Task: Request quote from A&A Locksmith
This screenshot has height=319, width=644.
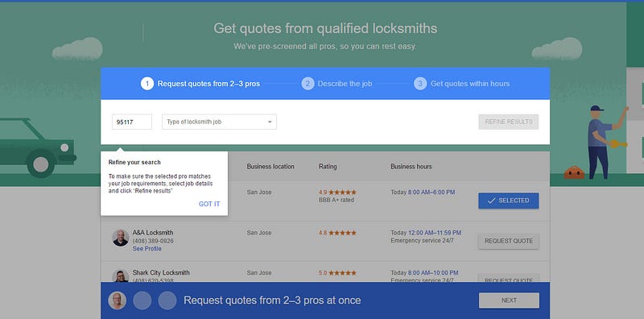Action: (509, 241)
